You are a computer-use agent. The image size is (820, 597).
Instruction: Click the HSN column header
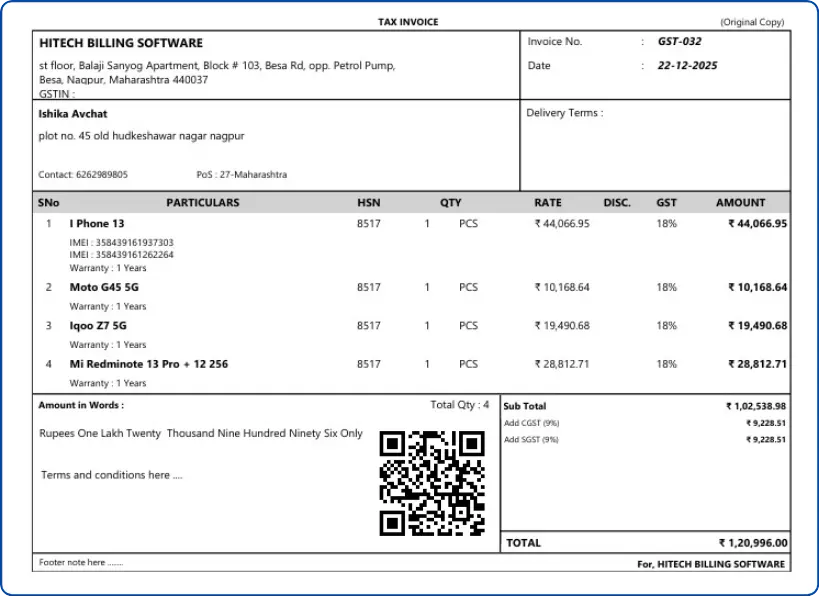pyautogui.click(x=369, y=202)
